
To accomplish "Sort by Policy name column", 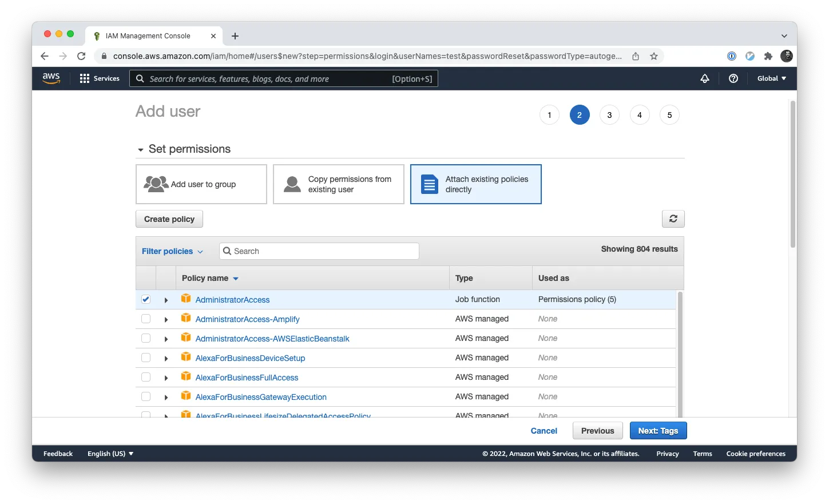I will [210, 278].
